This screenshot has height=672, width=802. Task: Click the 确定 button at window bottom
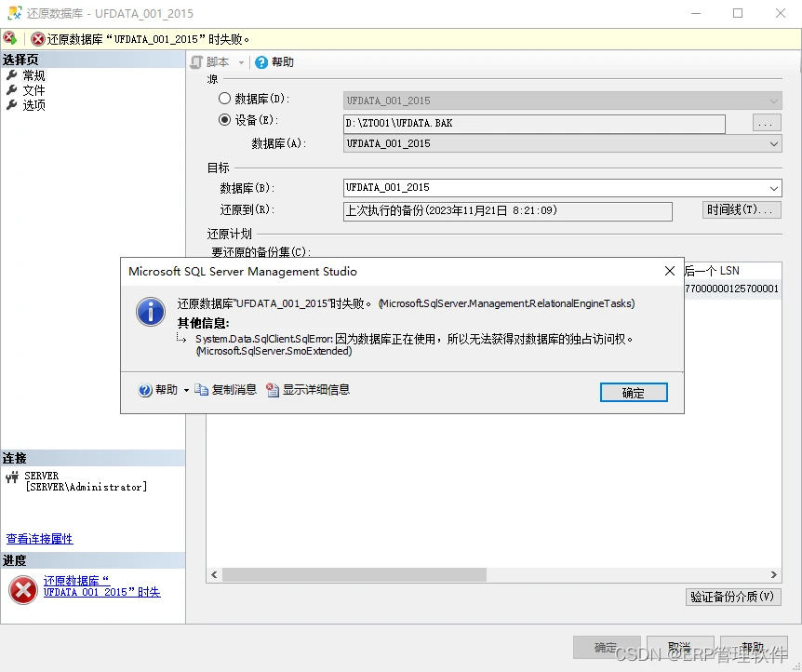[606, 648]
